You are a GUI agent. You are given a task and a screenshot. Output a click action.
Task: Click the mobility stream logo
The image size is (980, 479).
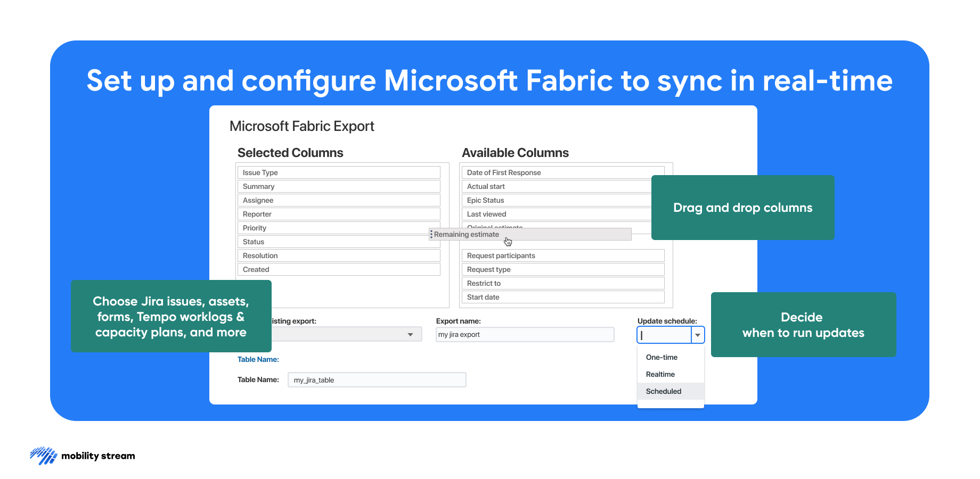[83, 456]
